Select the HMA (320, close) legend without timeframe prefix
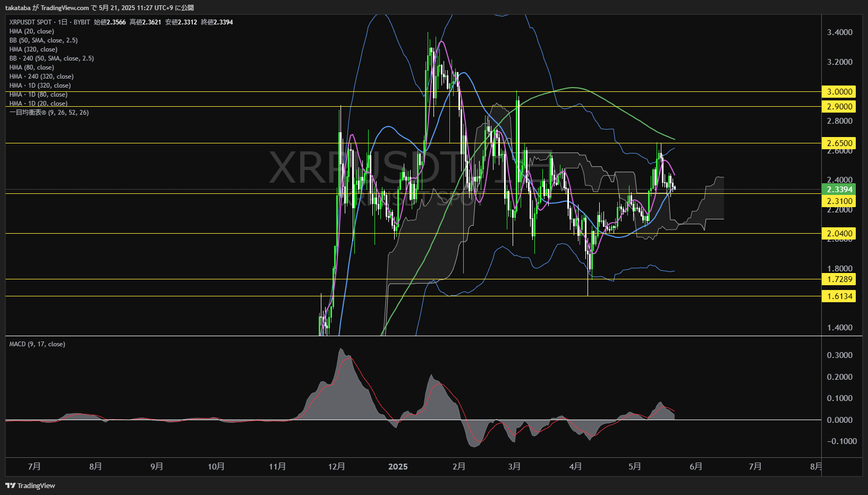 click(x=33, y=49)
